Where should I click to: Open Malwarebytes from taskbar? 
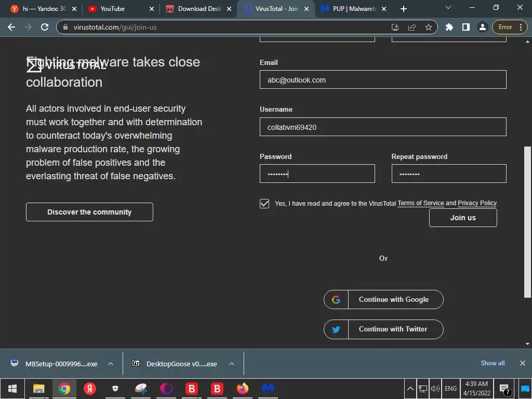[x=268, y=389]
